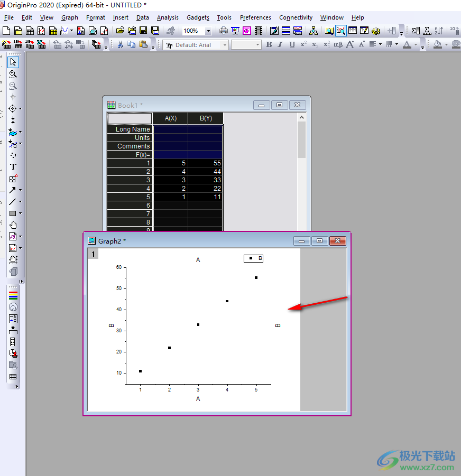The image size is (461, 476).
Task: Click the Copy icon in edit toolbar
Action: (131, 44)
